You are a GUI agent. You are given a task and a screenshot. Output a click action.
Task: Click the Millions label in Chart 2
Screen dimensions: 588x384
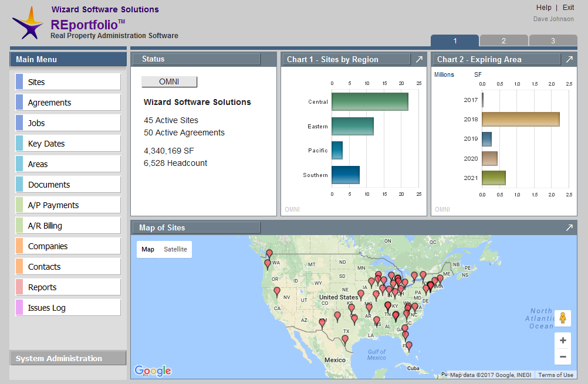pyautogui.click(x=444, y=74)
